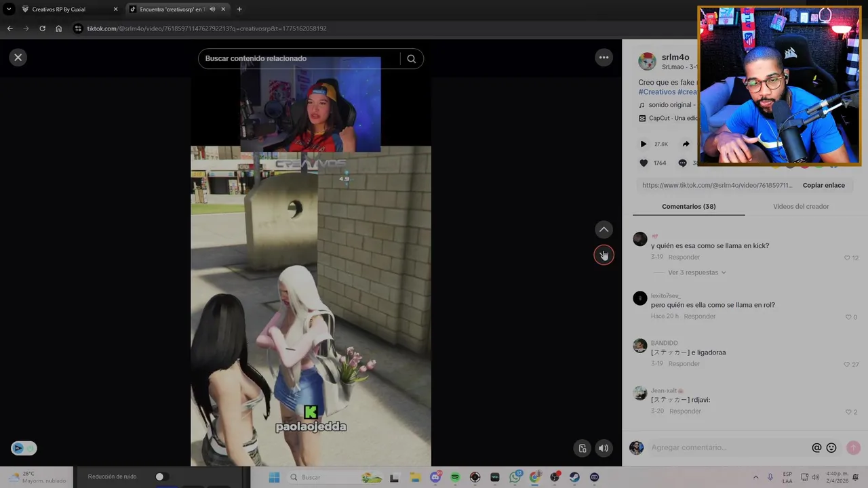868x488 pixels.
Task: Like the 'como se llama en kick' comment
Action: pyautogui.click(x=847, y=258)
